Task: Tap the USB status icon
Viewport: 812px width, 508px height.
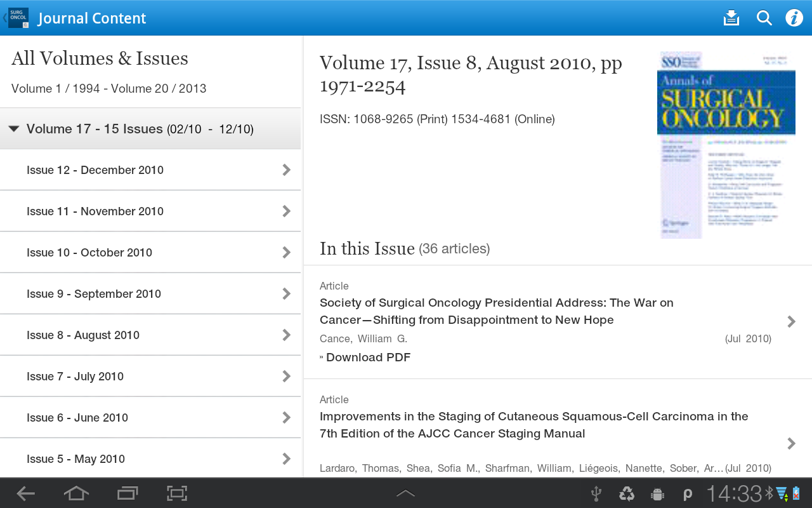Action: [596, 493]
